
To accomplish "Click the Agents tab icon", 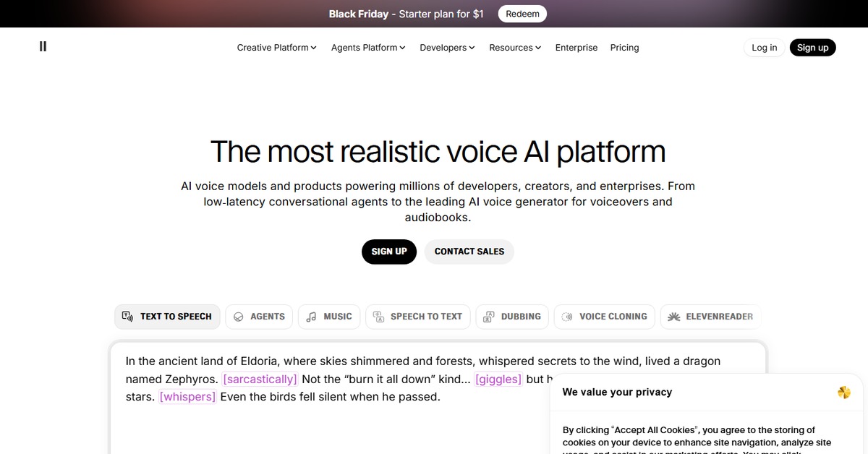I will click(239, 317).
